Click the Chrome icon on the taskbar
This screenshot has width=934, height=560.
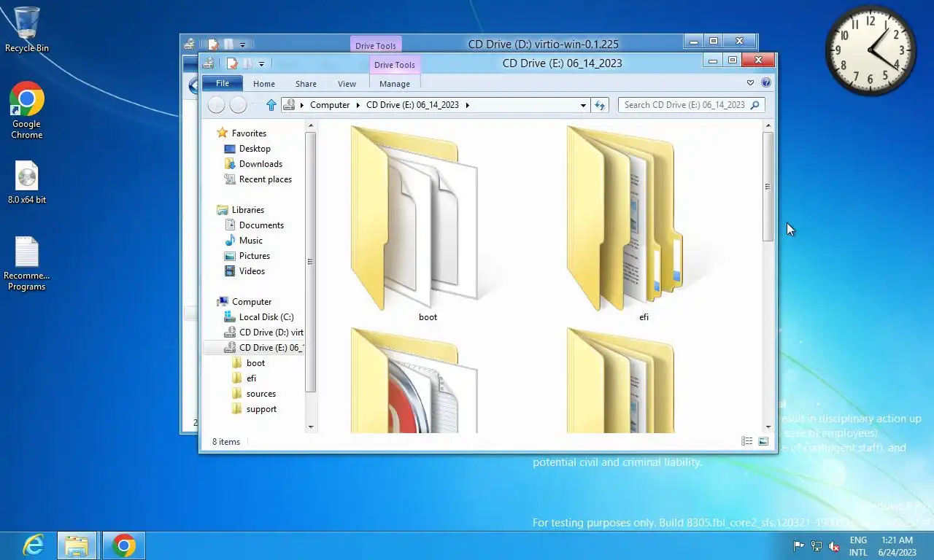pyautogui.click(x=124, y=545)
